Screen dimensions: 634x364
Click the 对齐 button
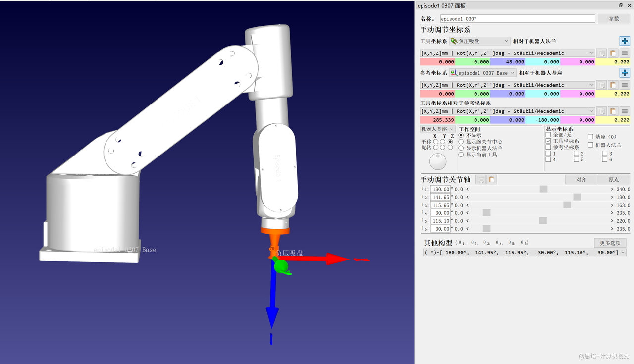tap(581, 180)
